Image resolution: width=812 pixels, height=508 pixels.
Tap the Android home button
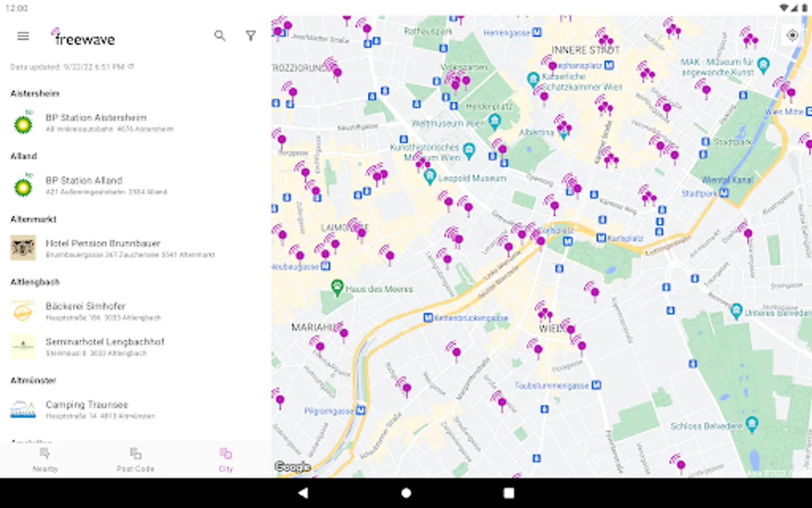pyautogui.click(x=406, y=493)
